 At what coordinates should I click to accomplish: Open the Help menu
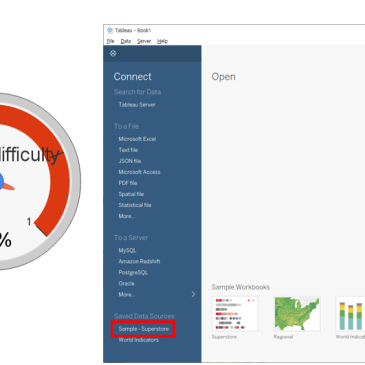pos(162,41)
